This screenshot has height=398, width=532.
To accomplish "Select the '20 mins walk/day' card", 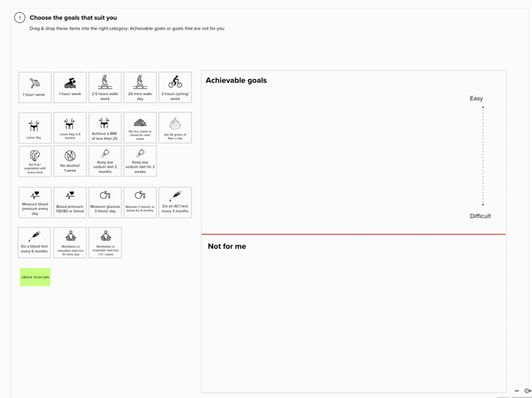I will (140, 88).
